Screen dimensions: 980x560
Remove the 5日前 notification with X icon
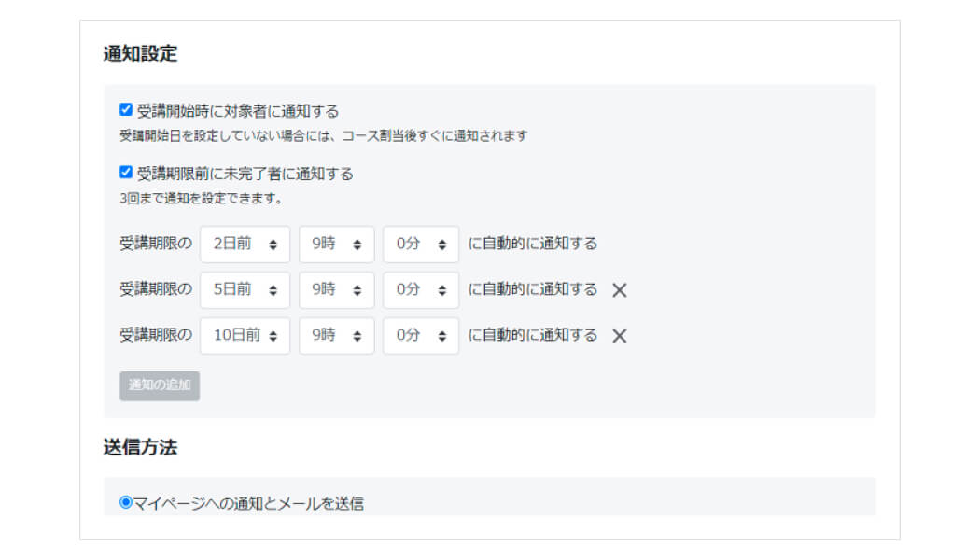[620, 290]
